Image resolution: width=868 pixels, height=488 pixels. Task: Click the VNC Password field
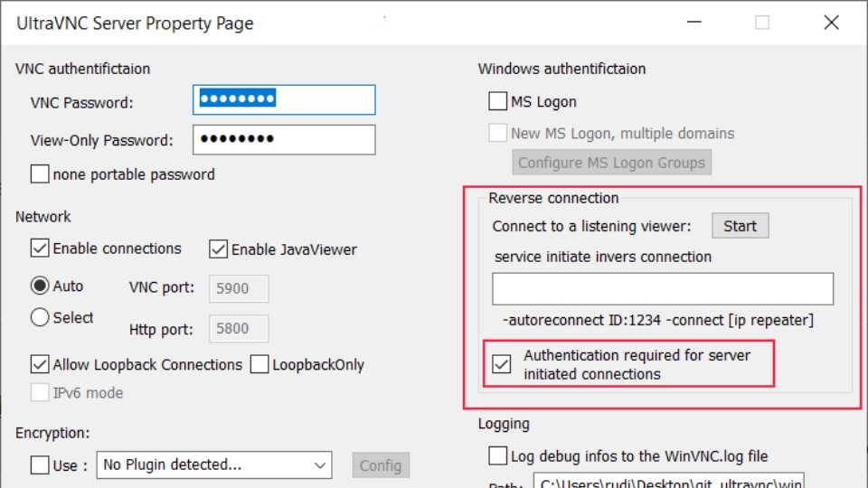point(284,99)
